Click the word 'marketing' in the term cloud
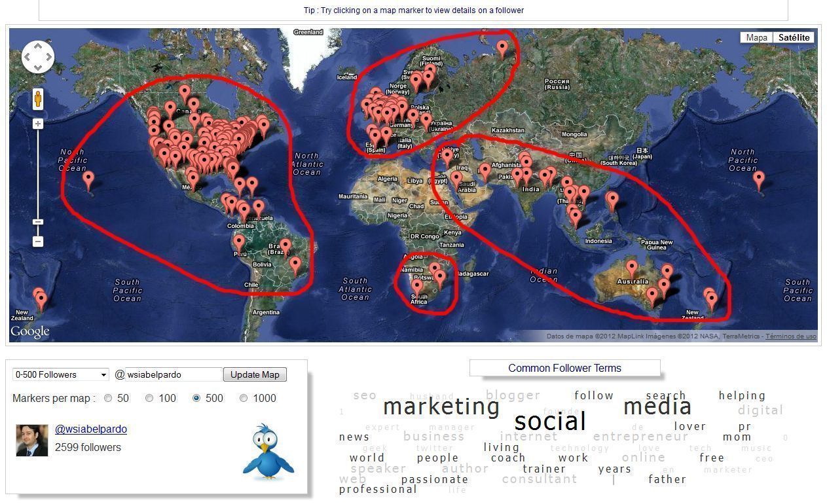This screenshot has height=504, width=827. click(441, 407)
